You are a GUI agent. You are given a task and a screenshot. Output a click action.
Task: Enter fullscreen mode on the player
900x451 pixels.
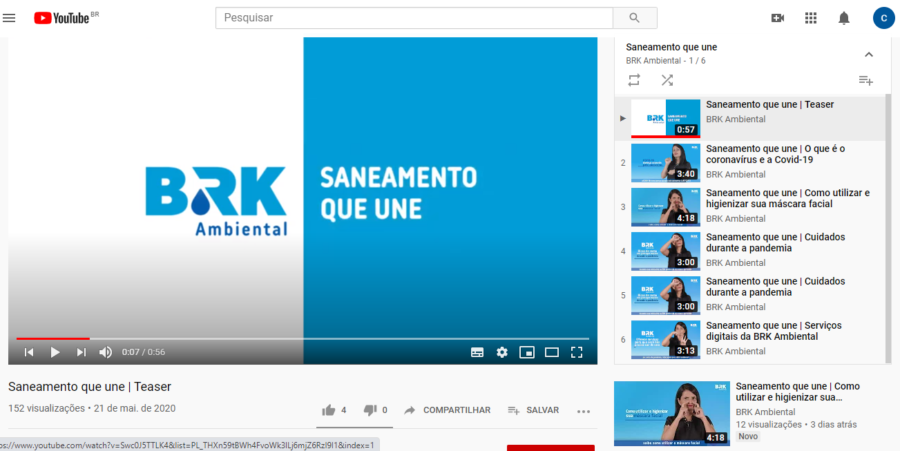[577, 352]
